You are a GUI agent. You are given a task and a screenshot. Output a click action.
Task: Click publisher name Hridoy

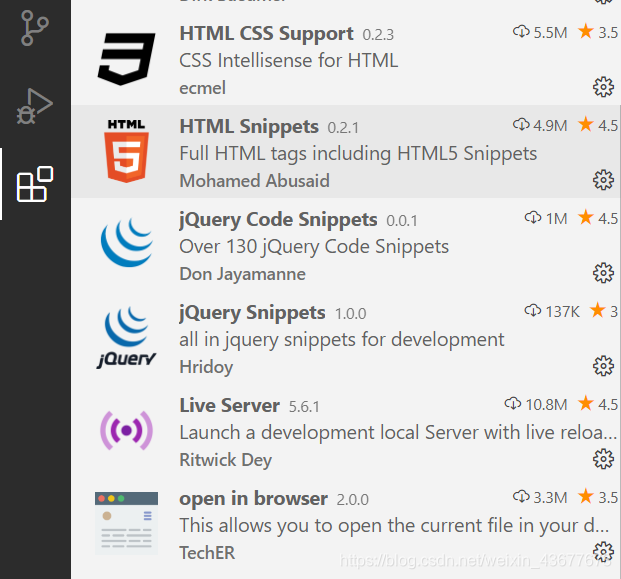[206, 367]
